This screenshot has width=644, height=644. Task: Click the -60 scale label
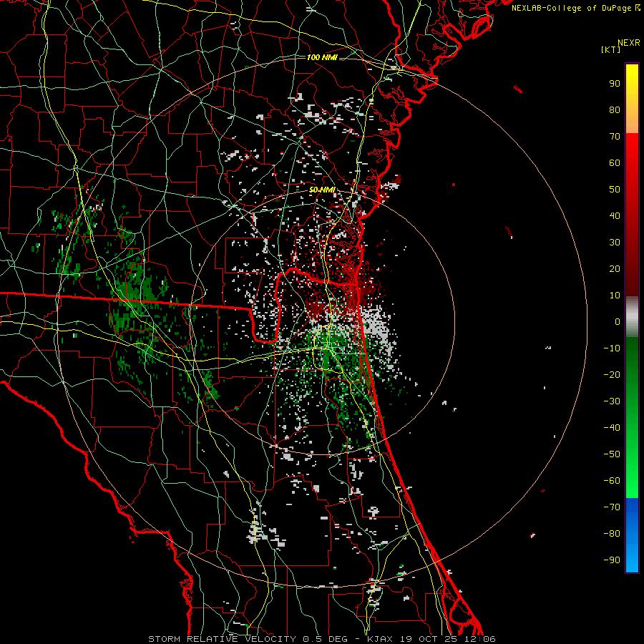tap(612, 481)
